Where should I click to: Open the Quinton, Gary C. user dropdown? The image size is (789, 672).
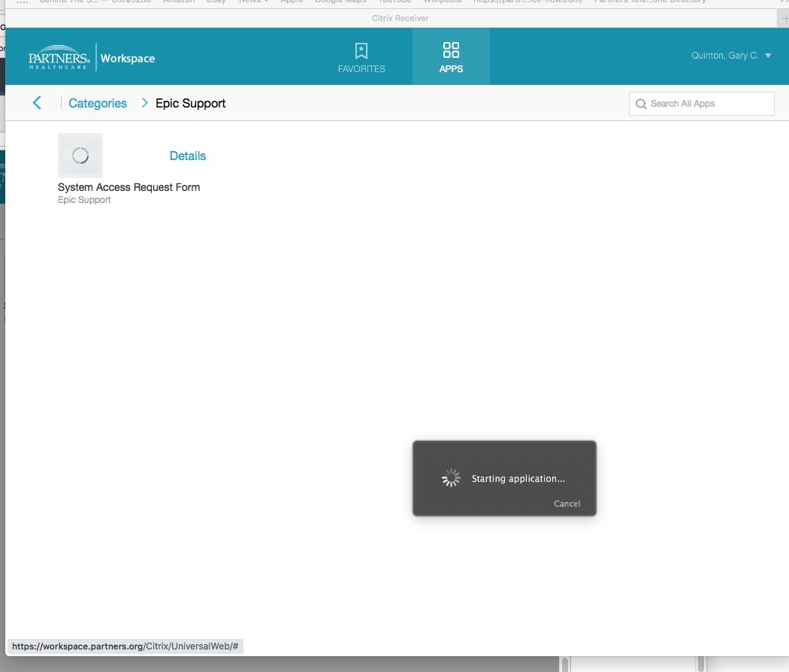(731, 56)
